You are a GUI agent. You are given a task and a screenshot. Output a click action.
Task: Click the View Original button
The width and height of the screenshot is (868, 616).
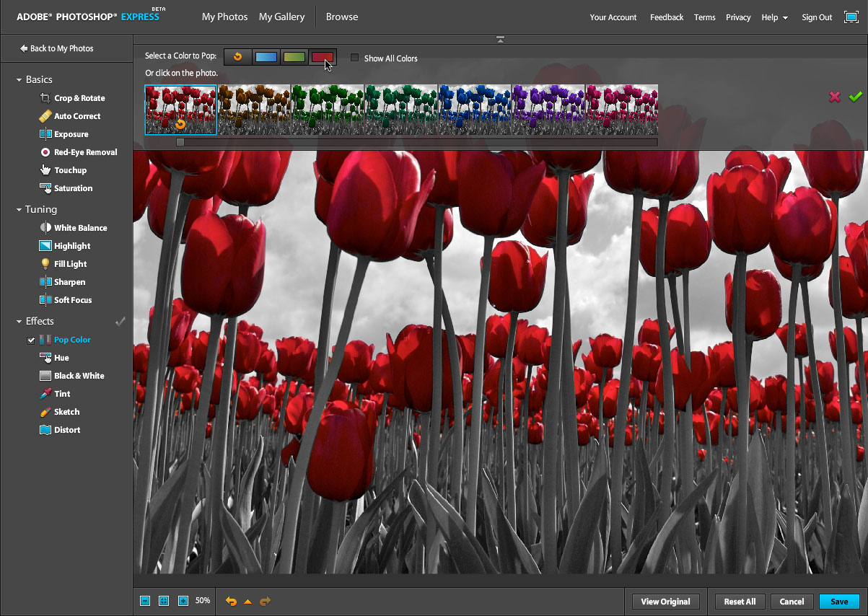pos(665,602)
